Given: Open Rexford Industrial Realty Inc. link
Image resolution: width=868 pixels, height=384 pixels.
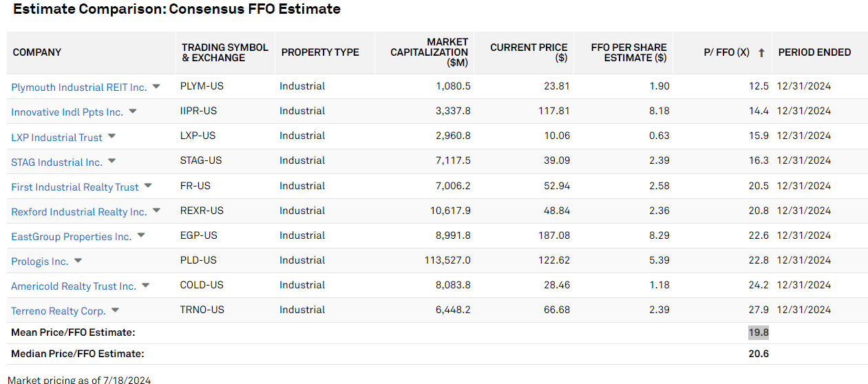Looking at the screenshot, I should point(79,212).
